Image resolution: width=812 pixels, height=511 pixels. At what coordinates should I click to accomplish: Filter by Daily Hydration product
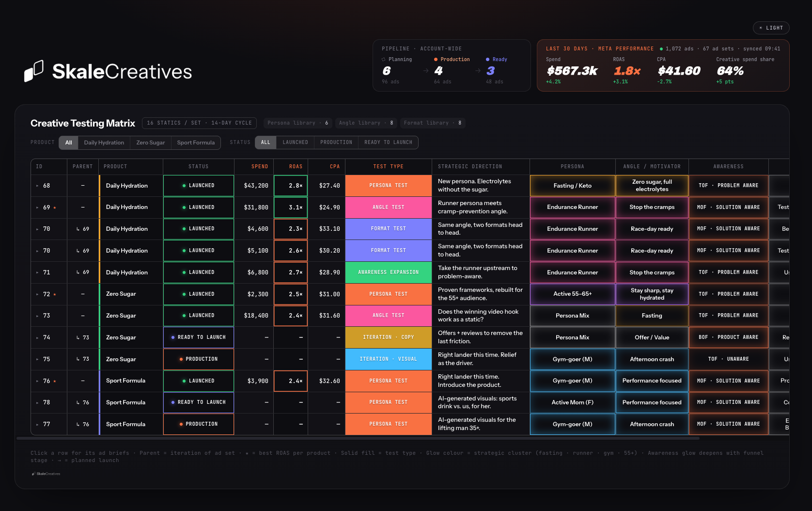point(104,143)
